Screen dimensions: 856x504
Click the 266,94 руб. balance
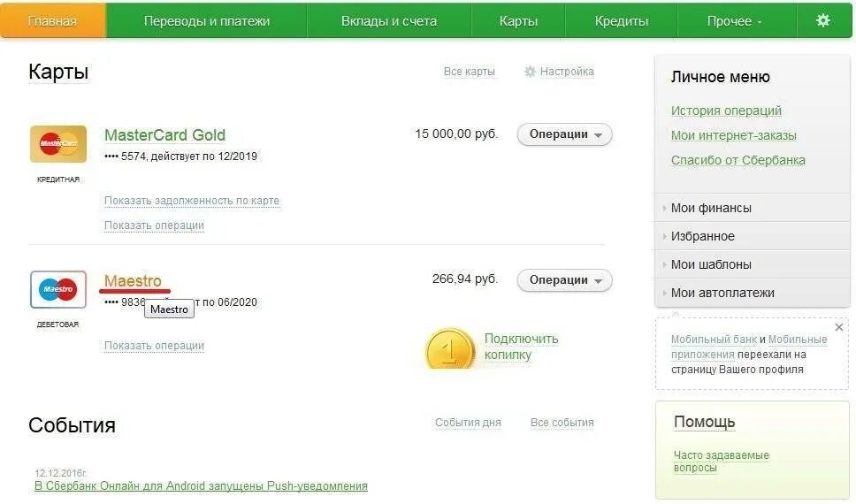pyautogui.click(x=465, y=279)
